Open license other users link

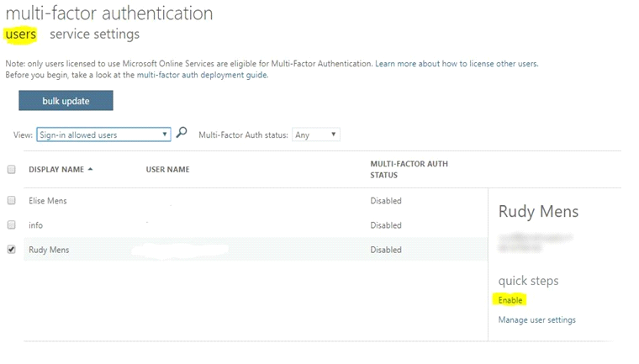457,64
